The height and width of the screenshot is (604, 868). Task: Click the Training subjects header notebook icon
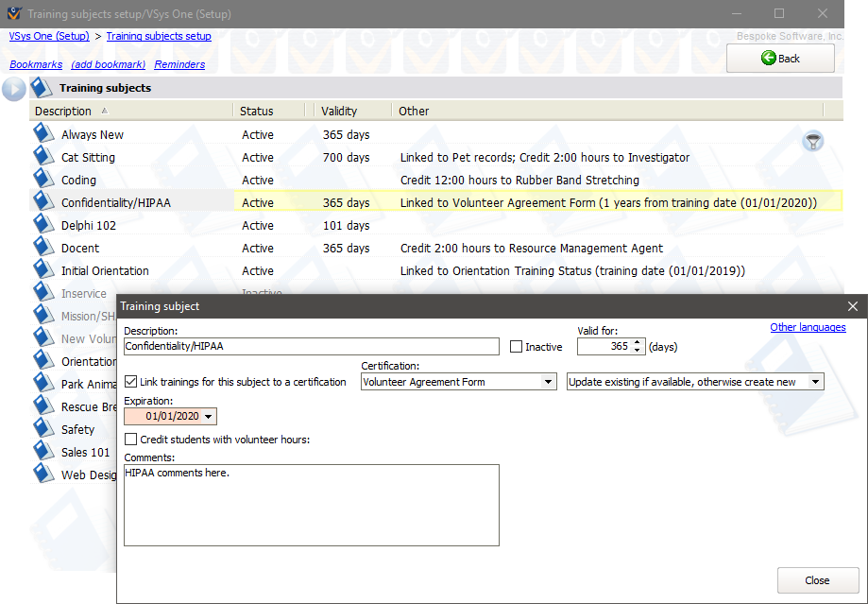42,86
